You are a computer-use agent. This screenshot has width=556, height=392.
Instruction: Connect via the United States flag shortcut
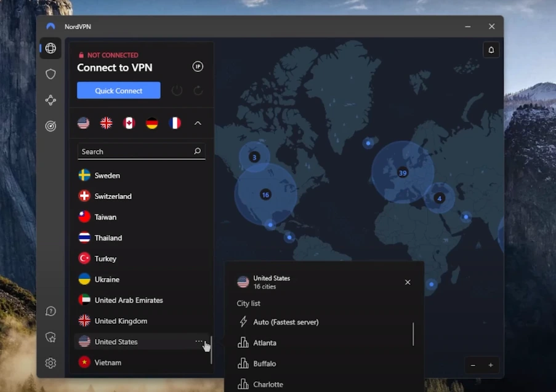click(x=83, y=123)
